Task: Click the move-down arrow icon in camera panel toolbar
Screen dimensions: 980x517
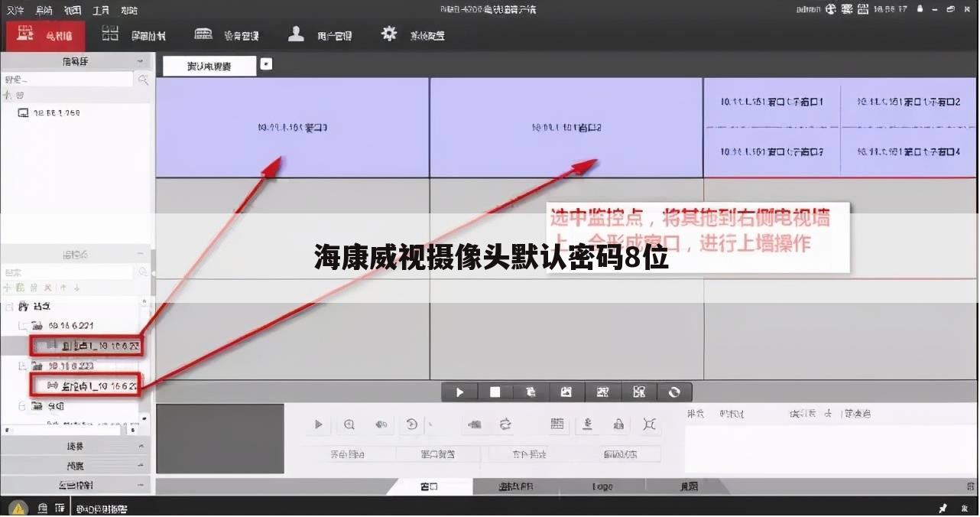Action: click(x=76, y=288)
